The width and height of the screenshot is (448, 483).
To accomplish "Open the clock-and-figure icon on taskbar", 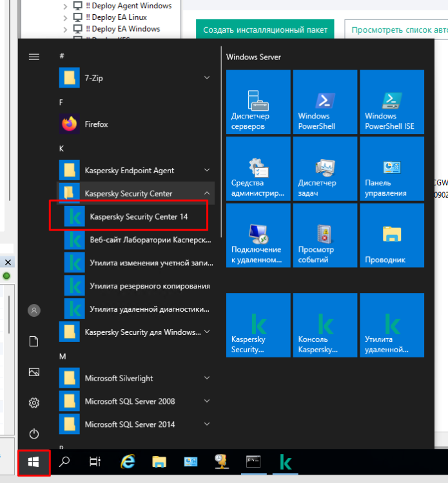I will [222, 462].
